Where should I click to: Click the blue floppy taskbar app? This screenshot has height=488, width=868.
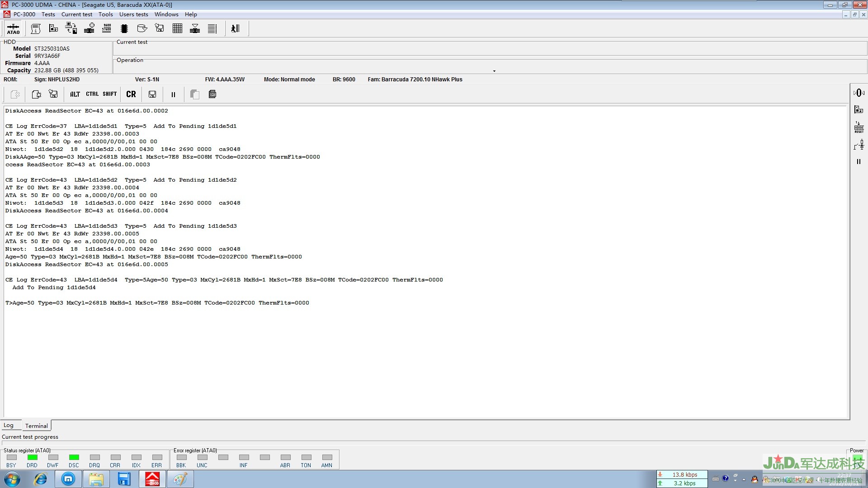pos(124,479)
